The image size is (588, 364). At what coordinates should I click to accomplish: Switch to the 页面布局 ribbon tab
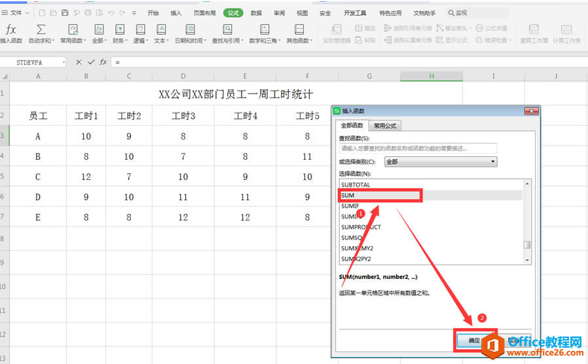[x=204, y=12]
